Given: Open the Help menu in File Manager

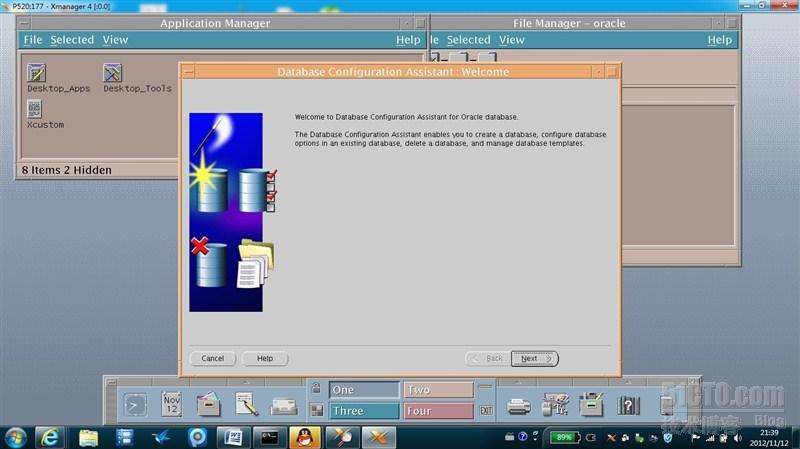Looking at the screenshot, I should click(719, 40).
